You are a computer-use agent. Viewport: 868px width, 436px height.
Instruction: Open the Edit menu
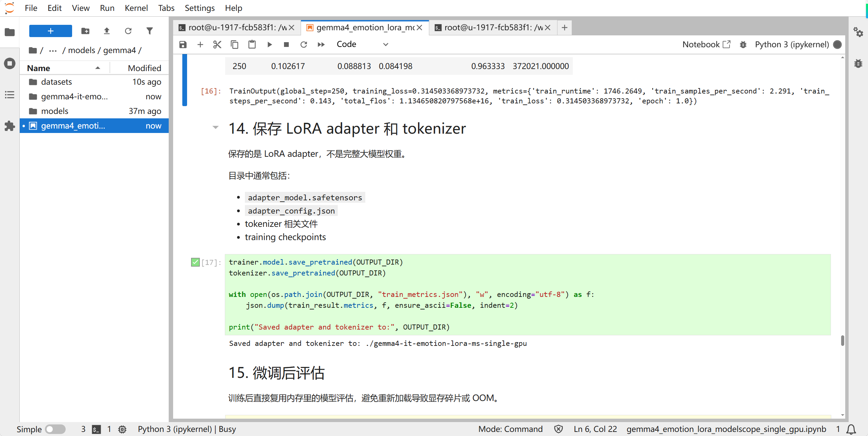(54, 8)
